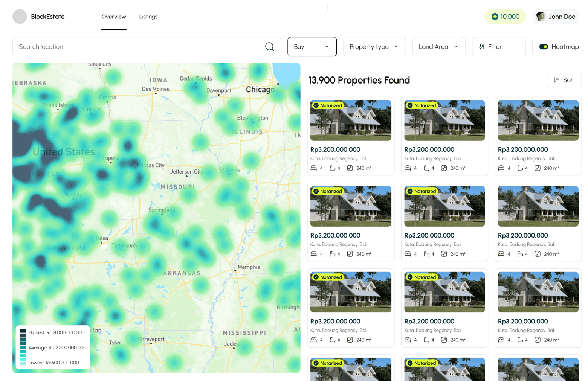Click Des Moines label on the map

click(156, 89)
